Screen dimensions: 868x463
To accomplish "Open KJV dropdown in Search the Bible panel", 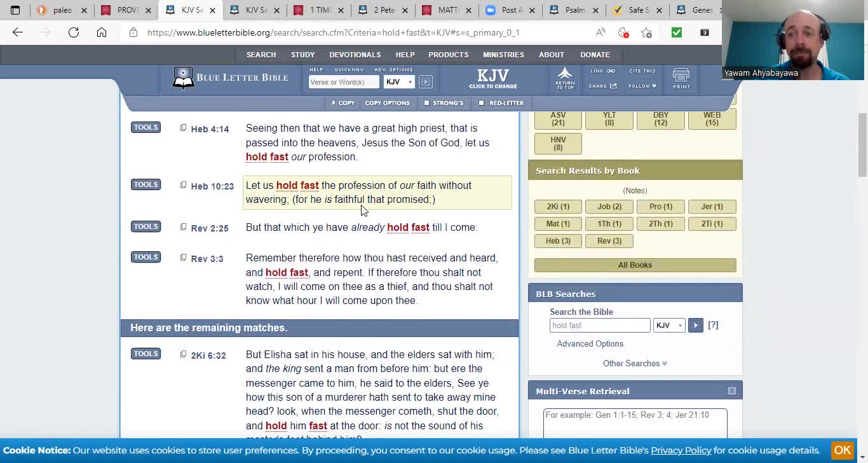I will pos(669,325).
